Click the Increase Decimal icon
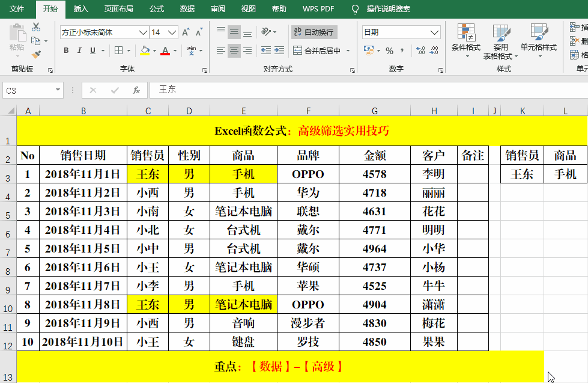The image size is (588, 383). click(x=419, y=49)
